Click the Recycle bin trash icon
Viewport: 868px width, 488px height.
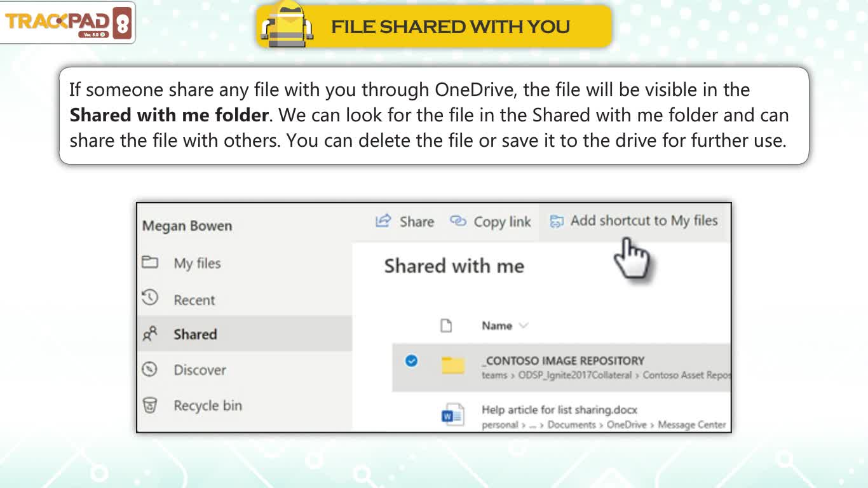[x=150, y=405]
